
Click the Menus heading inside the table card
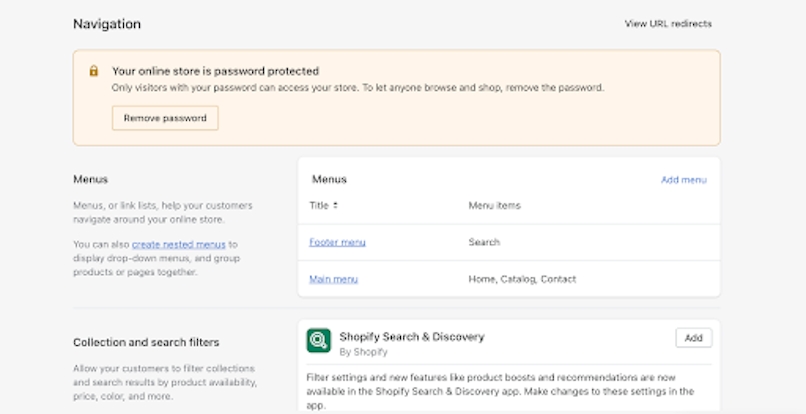(329, 180)
